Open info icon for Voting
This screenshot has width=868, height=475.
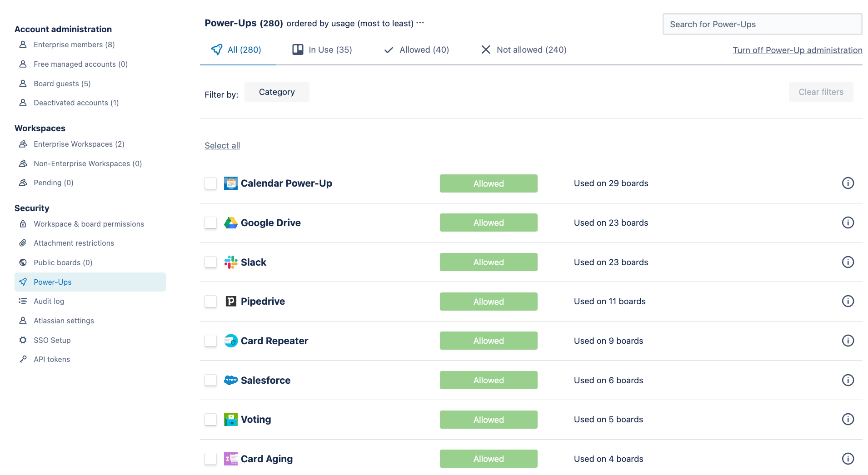(x=848, y=419)
